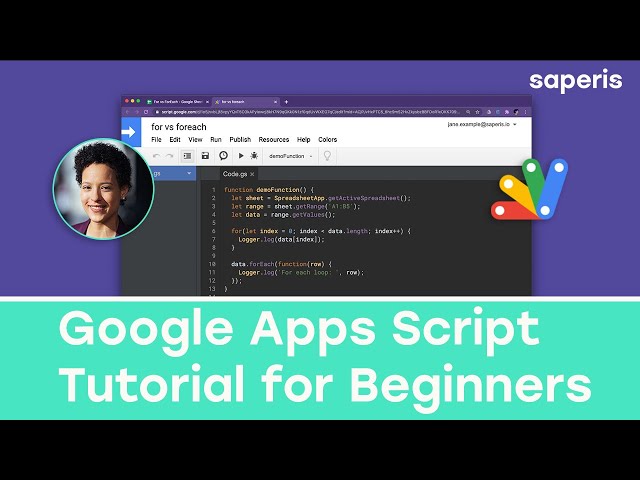Open the File menu
The image size is (640, 480).
156,140
